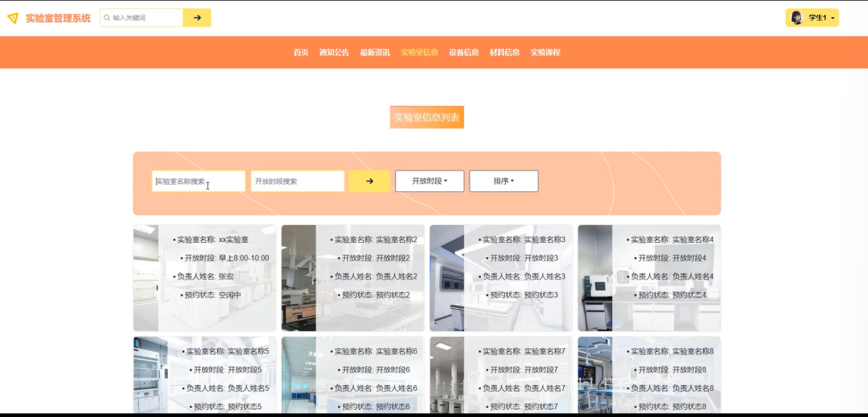Expand the 开放时段 dropdown
The width and height of the screenshot is (868, 417).
click(x=430, y=181)
